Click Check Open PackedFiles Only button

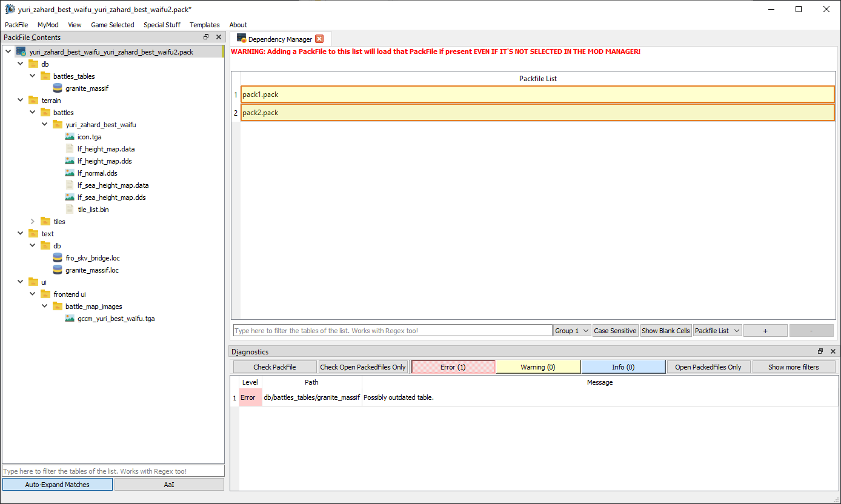click(x=363, y=367)
